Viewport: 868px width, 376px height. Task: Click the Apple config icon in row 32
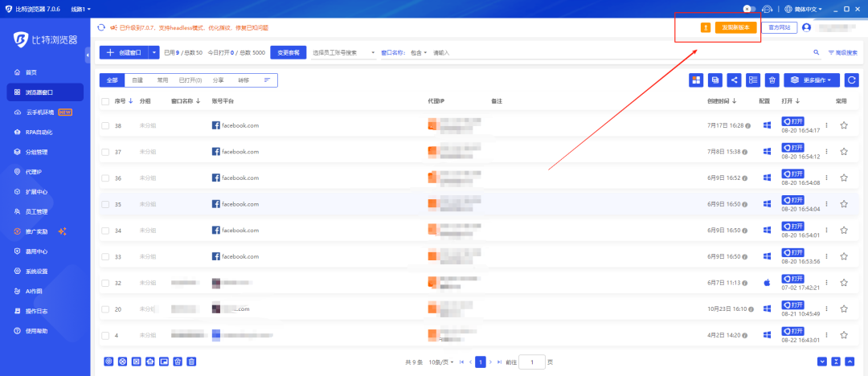pos(767,283)
